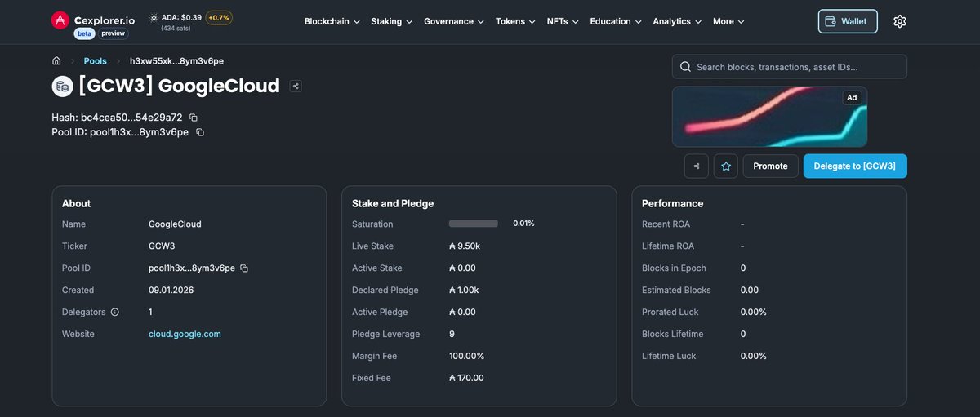Click the (434 sats) text
This screenshot has height=417, width=980.
[176, 29]
